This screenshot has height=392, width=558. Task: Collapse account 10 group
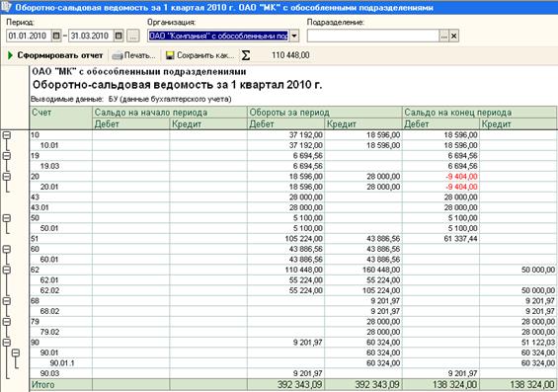[7, 135]
